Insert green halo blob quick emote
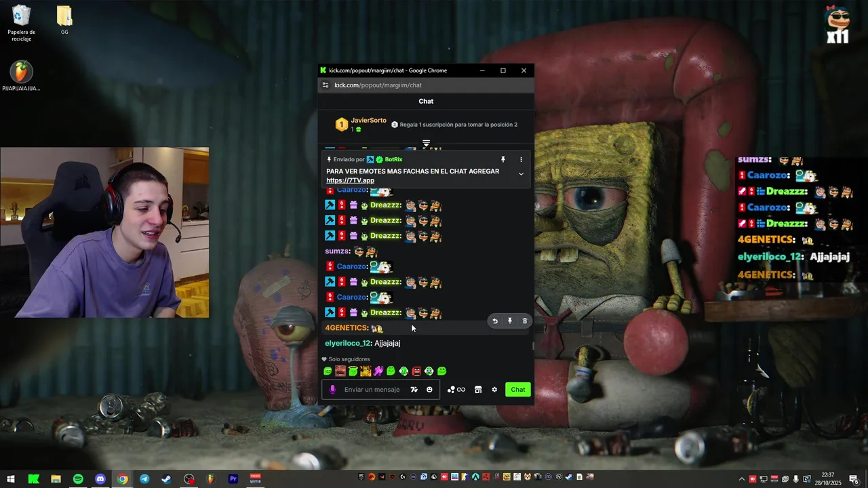This screenshot has height=488, width=868. coord(353,371)
